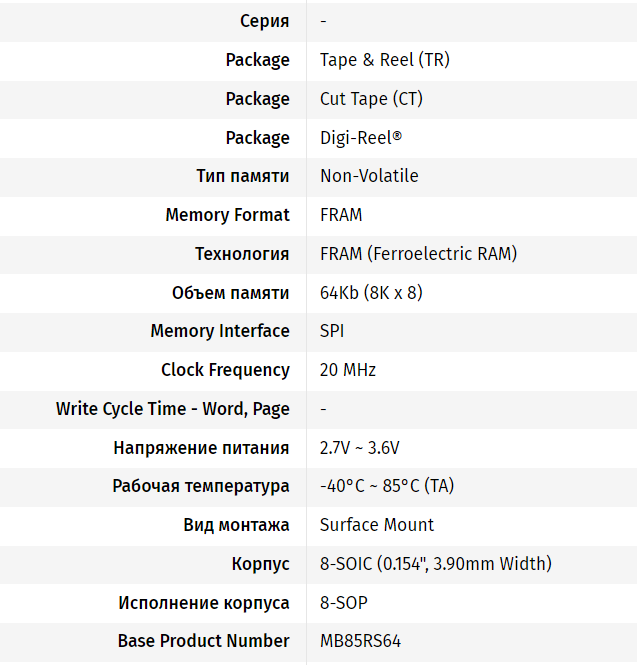The height and width of the screenshot is (666, 637).
Task: Click the MB85RS64 base product number
Action: [360, 641]
